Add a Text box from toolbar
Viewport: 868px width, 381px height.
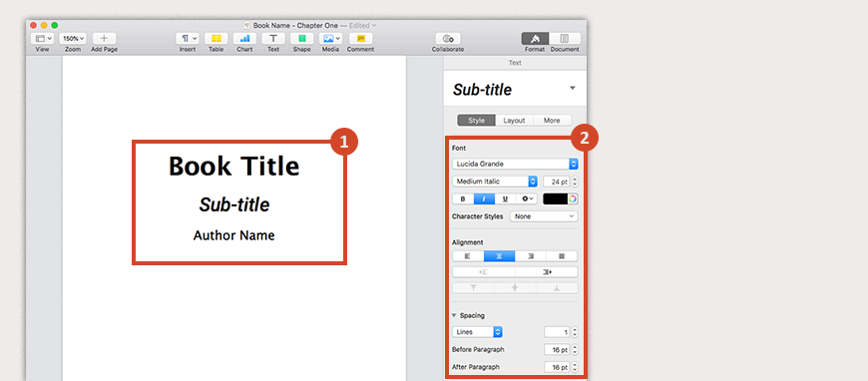273,39
